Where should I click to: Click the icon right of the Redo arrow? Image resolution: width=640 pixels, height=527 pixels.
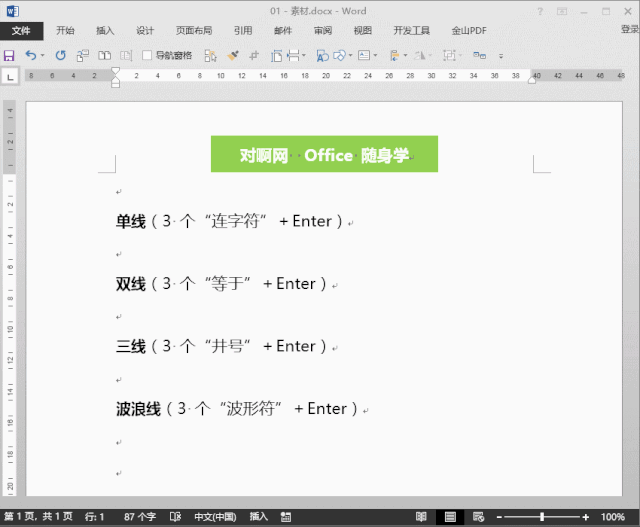[x=83, y=55]
